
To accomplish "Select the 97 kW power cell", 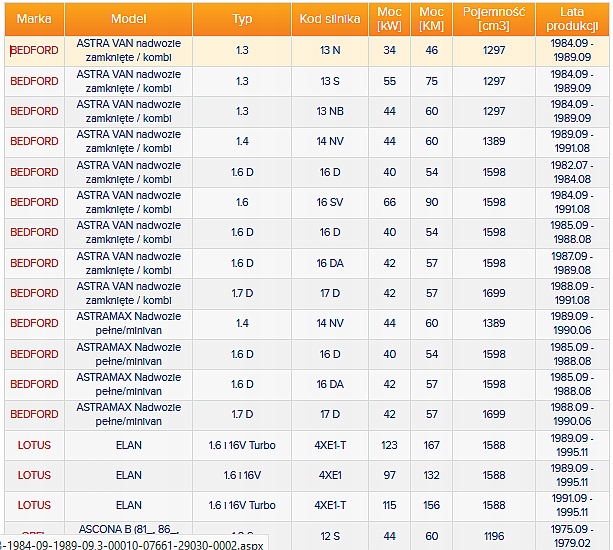I will pyautogui.click(x=389, y=475).
